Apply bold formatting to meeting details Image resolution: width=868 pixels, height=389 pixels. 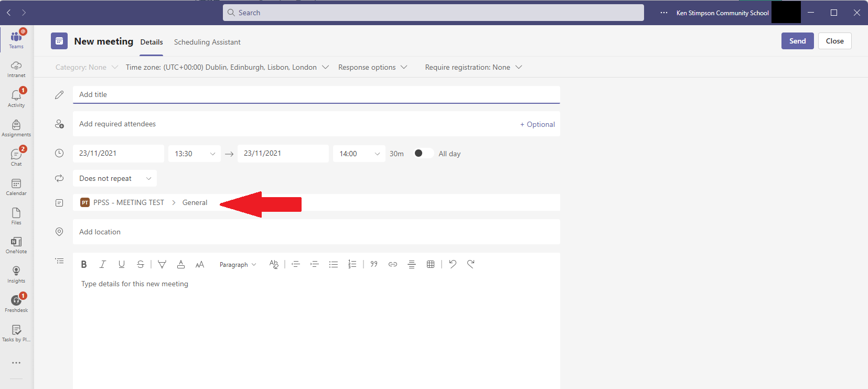click(84, 264)
